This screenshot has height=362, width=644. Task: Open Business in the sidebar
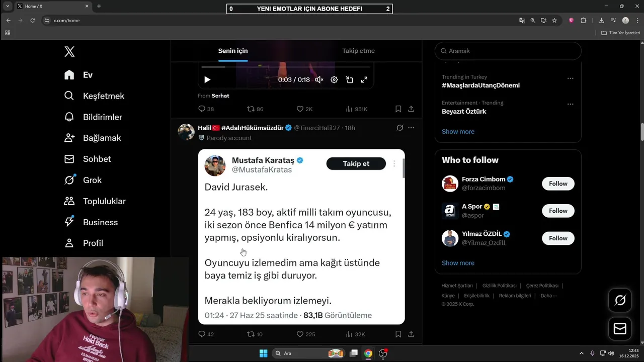click(91, 222)
